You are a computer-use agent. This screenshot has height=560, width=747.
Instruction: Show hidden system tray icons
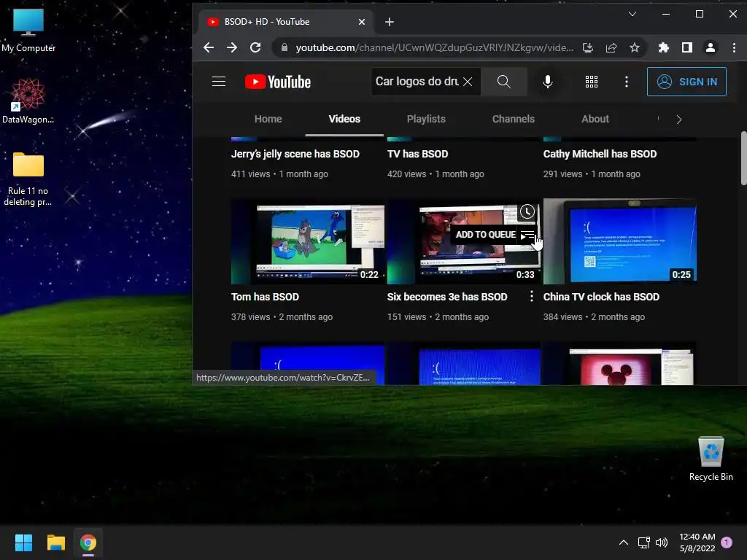coord(623,542)
